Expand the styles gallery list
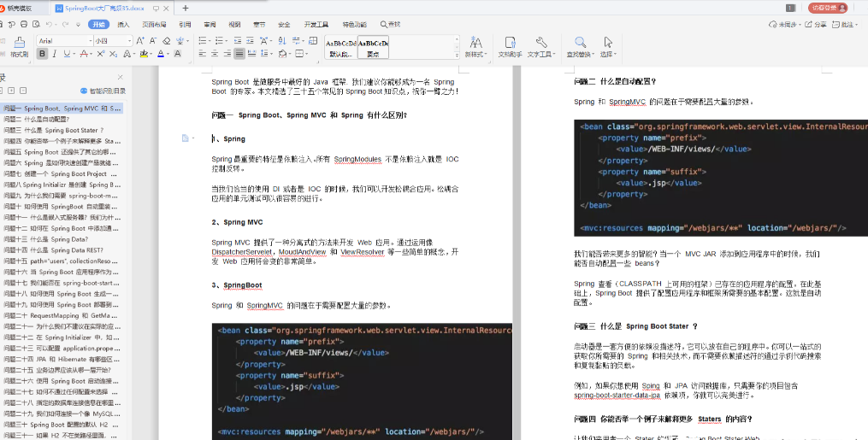The height and width of the screenshot is (440, 868). pyautogui.click(x=457, y=56)
